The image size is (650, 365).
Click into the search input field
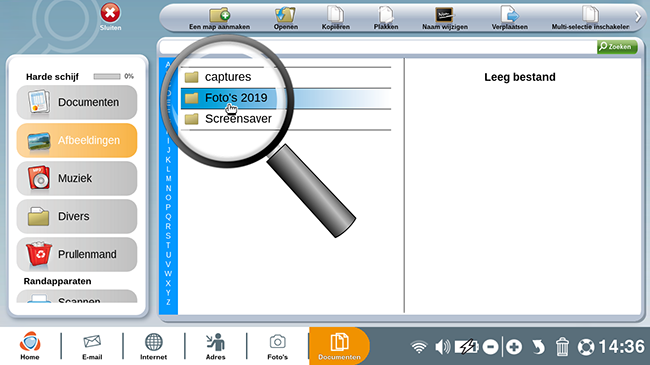(x=377, y=47)
